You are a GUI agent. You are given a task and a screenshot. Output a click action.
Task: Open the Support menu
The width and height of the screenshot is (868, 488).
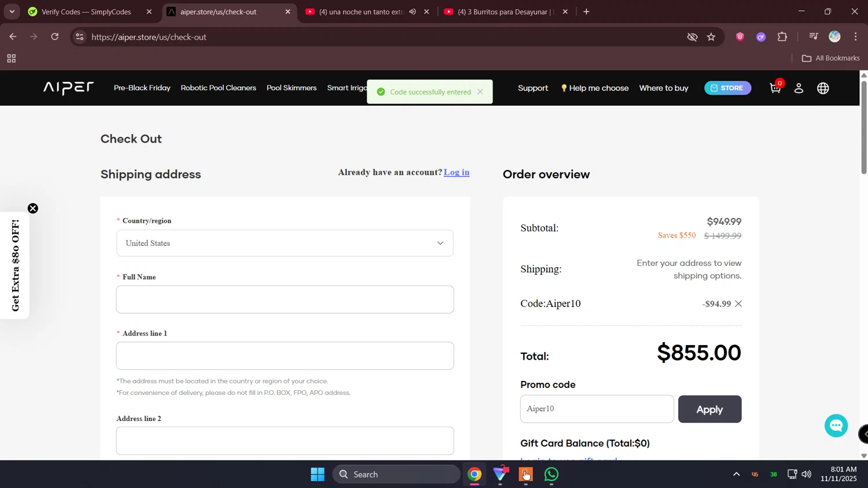(533, 88)
